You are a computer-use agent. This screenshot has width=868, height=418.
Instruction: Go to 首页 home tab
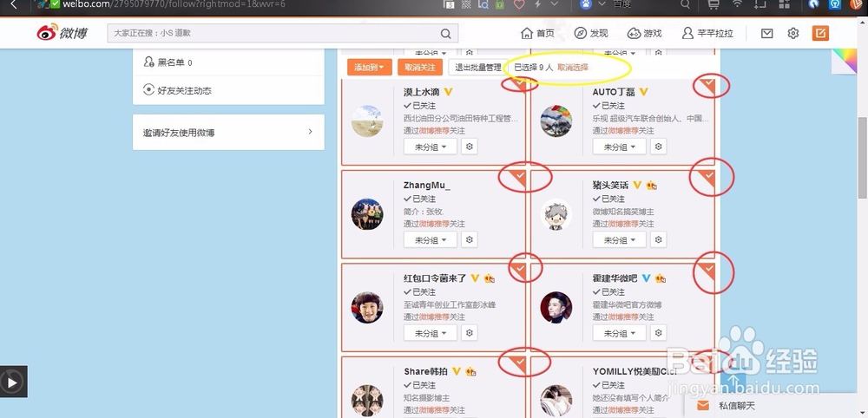(x=537, y=33)
